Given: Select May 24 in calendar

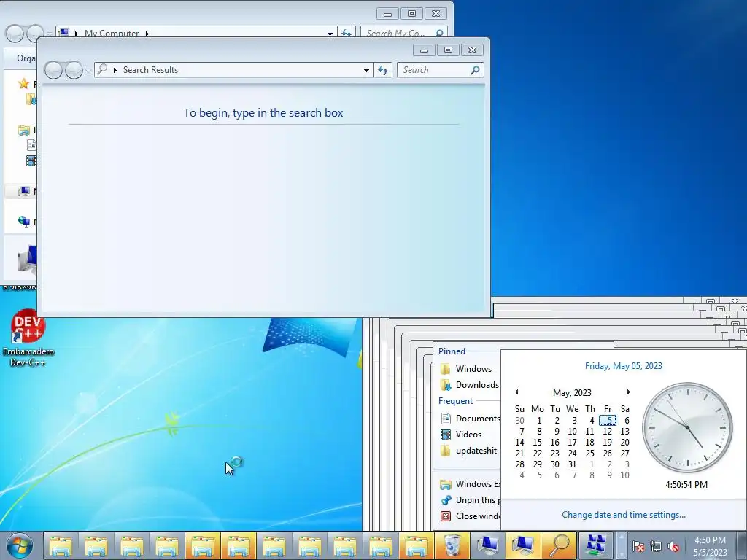Looking at the screenshot, I should [x=572, y=454].
